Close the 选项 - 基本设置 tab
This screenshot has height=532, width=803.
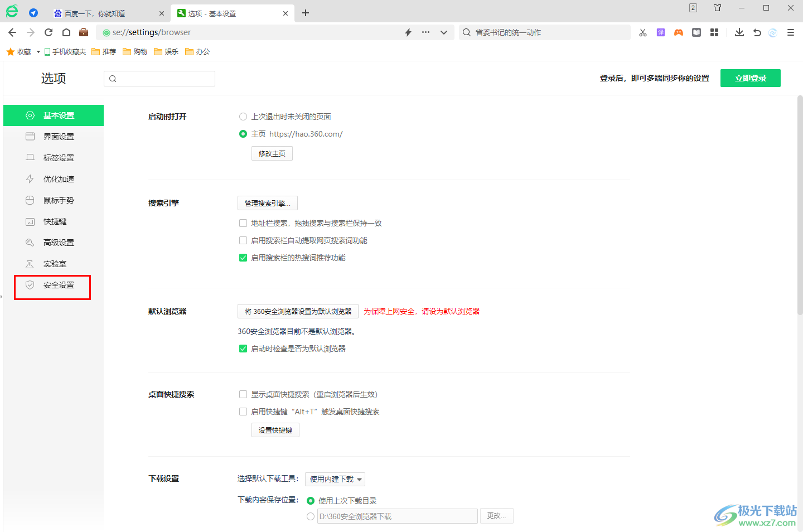[286, 13]
